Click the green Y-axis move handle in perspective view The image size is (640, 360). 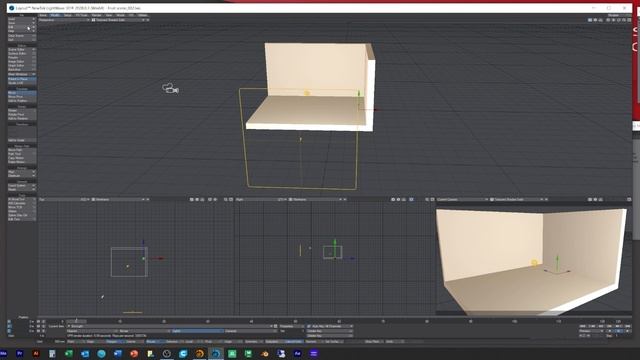click(359, 94)
